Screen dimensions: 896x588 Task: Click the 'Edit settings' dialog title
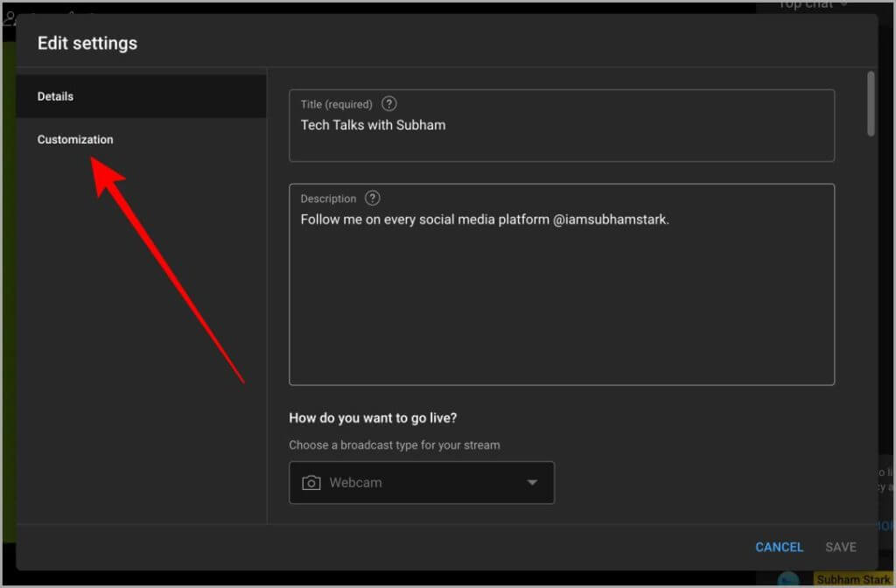point(87,44)
